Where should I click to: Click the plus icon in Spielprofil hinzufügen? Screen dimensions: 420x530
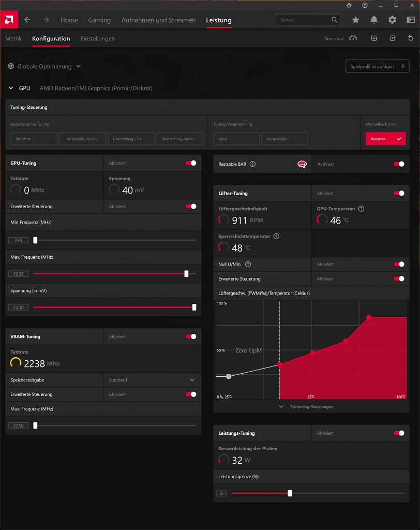403,66
